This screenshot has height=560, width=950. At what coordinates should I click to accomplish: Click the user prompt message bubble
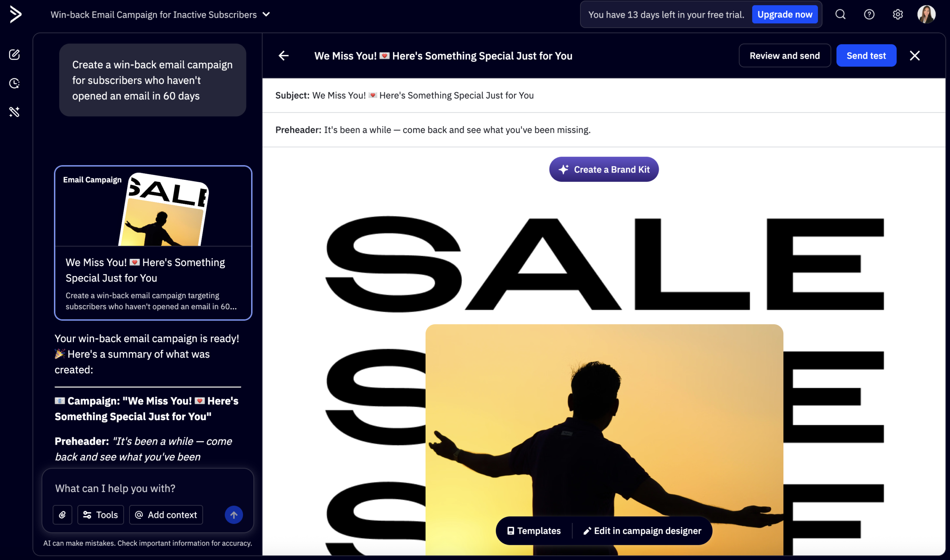pyautogui.click(x=153, y=80)
